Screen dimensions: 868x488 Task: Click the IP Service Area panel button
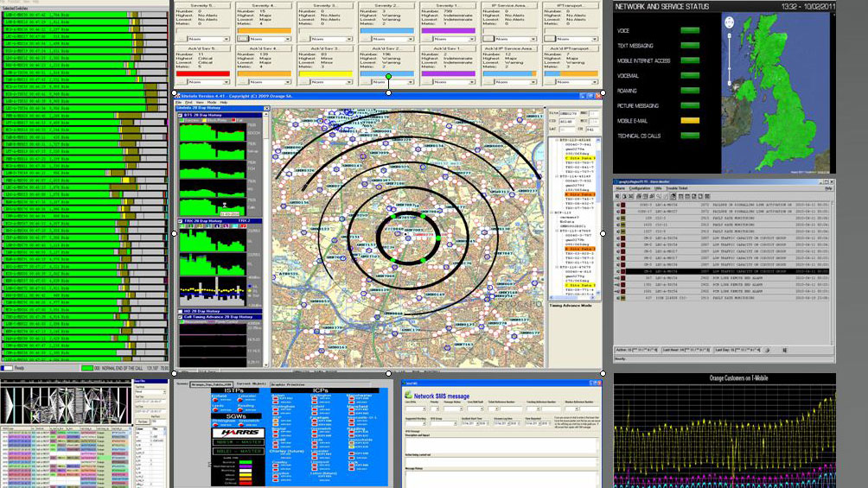tap(509, 5)
